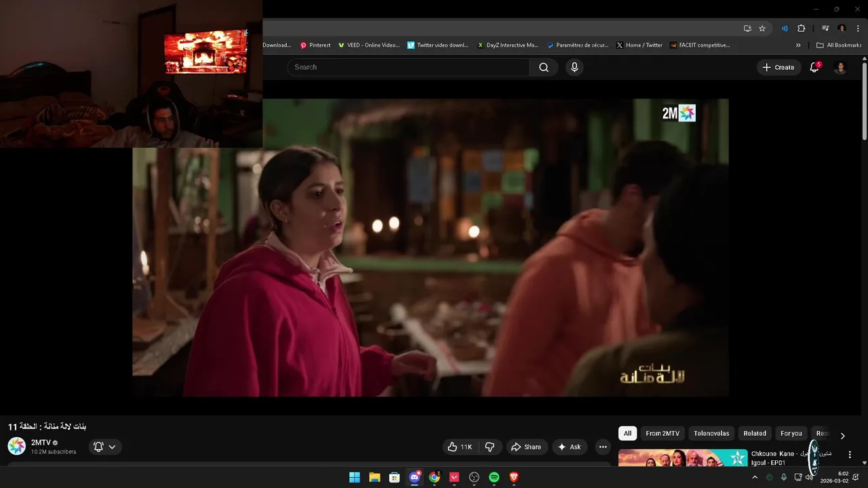
Task: Select the From 2MTV chip
Action: pos(663,433)
